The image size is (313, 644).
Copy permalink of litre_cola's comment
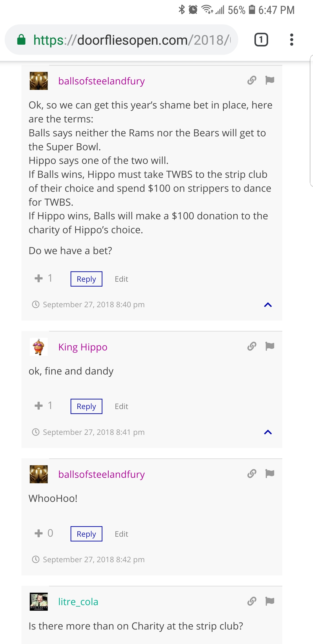pyautogui.click(x=252, y=601)
